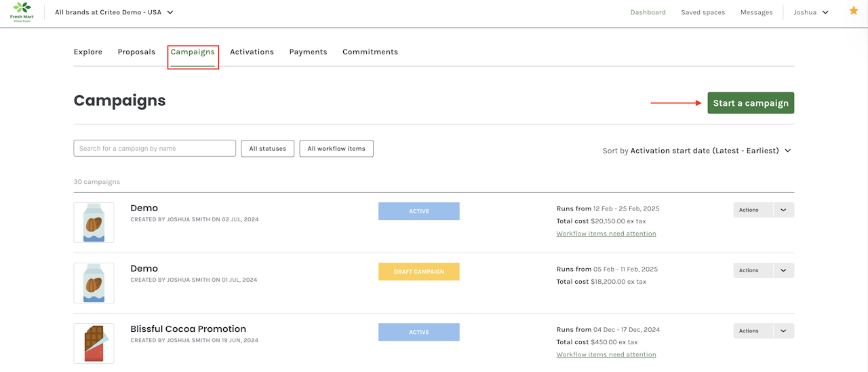Click the orange star icon
868x372 pixels.
(x=853, y=11)
